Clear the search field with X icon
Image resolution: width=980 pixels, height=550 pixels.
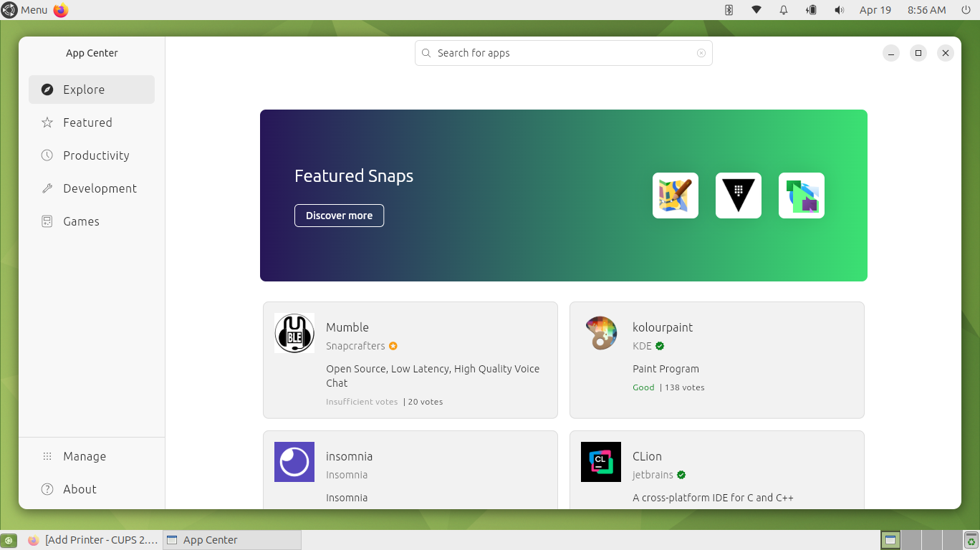pyautogui.click(x=701, y=53)
